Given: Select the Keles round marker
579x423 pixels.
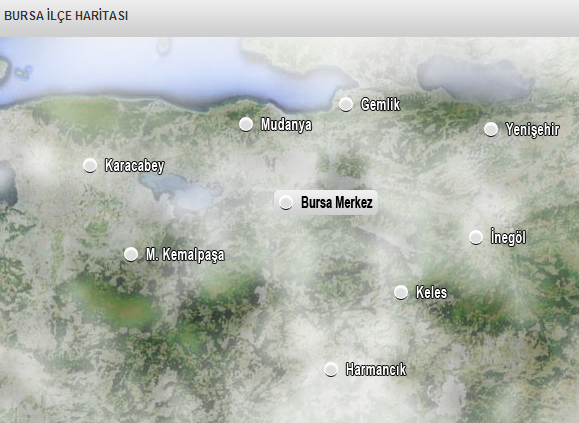Looking at the screenshot, I should click(401, 292).
